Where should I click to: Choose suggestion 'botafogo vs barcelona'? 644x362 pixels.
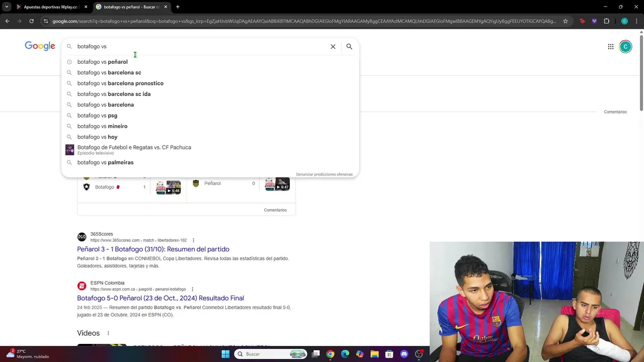(x=210, y=105)
